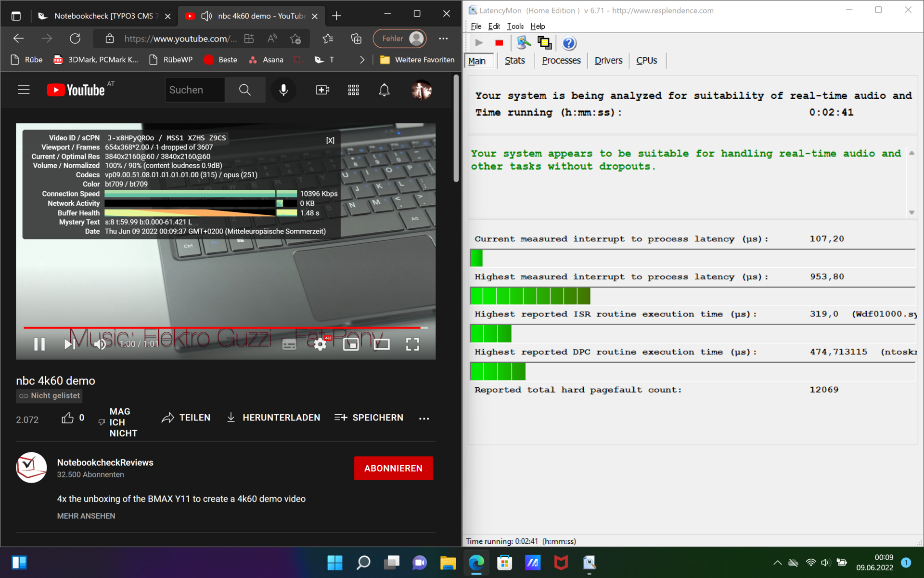Toggle theater mode in the player

pyautogui.click(x=382, y=344)
